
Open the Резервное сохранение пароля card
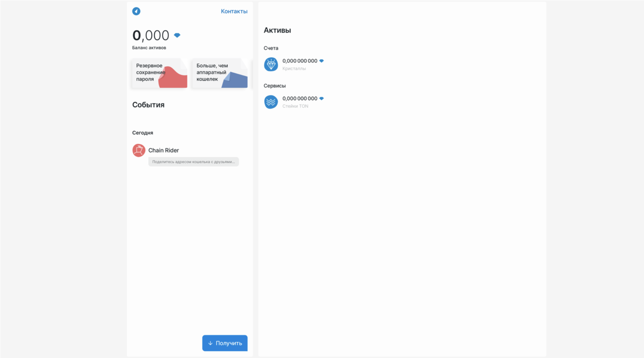click(159, 73)
